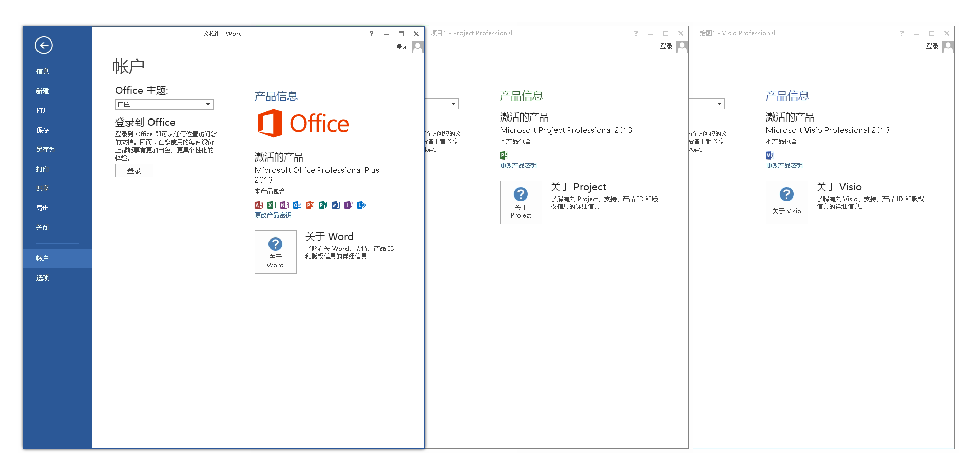
Task: Open 导出 (Export) in the sidebar
Action: [x=57, y=208]
